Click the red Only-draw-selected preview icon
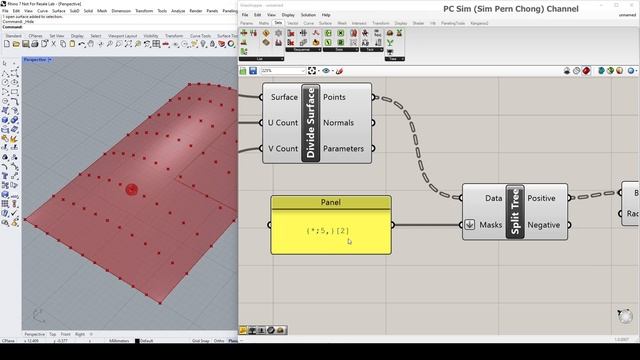The height and width of the screenshot is (360, 640). click(586, 71)
